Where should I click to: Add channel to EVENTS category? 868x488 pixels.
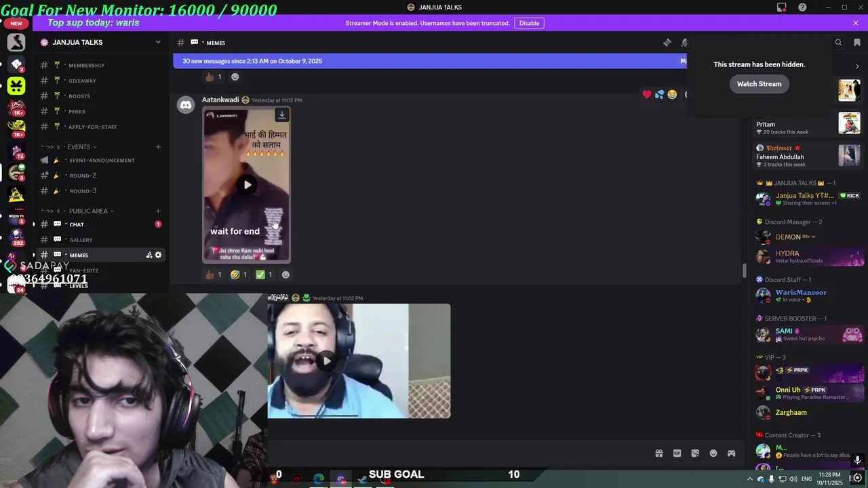pos(158,146)
